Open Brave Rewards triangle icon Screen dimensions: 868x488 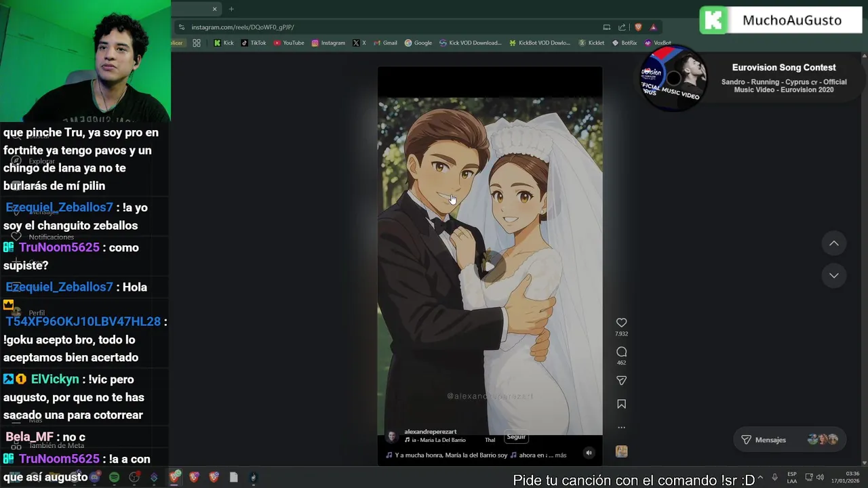pyautogui.click(x=653, y=27)
